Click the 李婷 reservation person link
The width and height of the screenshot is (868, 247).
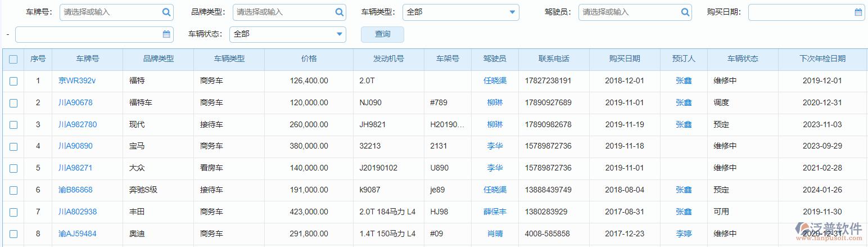pos(684,234)
